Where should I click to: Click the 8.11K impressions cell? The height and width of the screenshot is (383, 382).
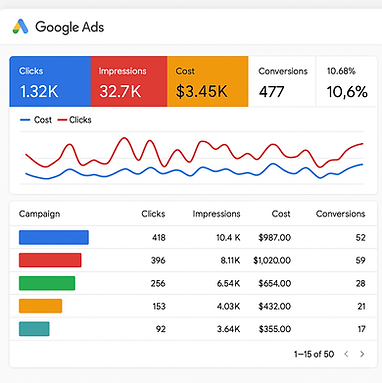(230, 260)
